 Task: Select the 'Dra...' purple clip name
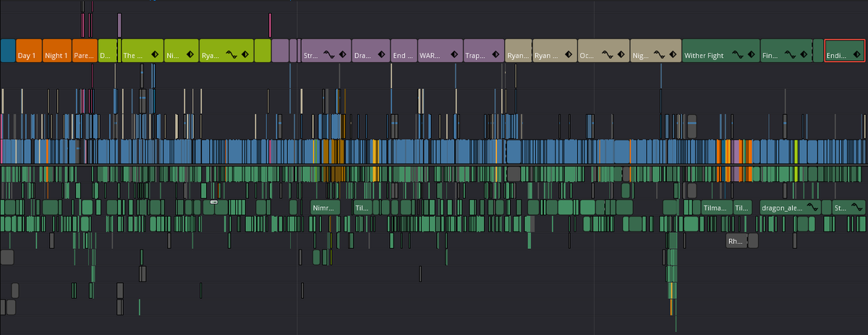[x=362, y=56]
